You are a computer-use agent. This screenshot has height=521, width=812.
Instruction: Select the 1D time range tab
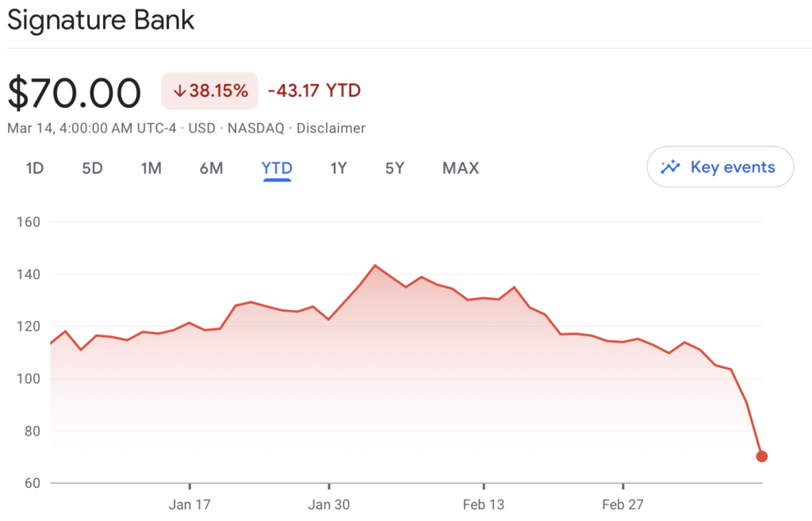coord(35,168)
